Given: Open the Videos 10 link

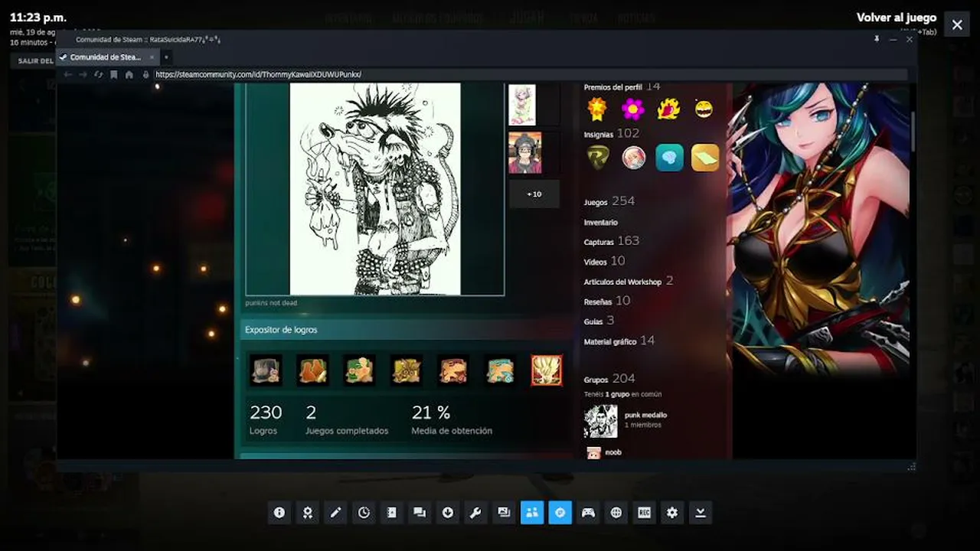Looking at the screenshot, I should (605, 261).
